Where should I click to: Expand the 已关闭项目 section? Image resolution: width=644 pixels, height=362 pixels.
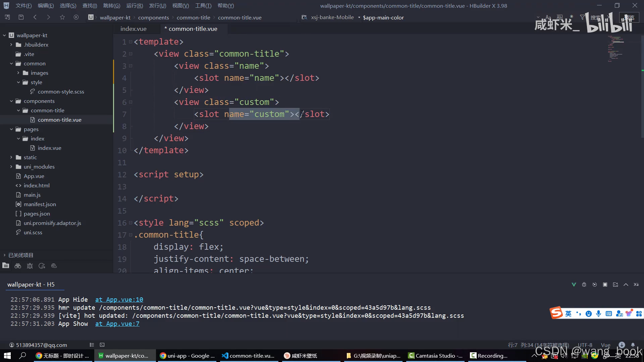(4, 255)
